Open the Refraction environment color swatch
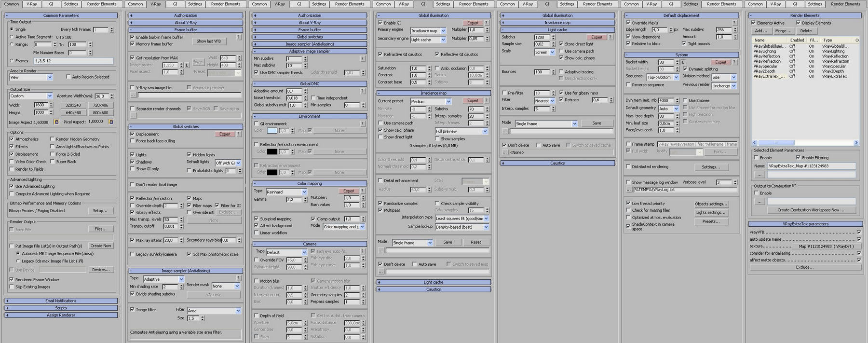This screenshot has width=868, height=343. [x=272, y=172]
